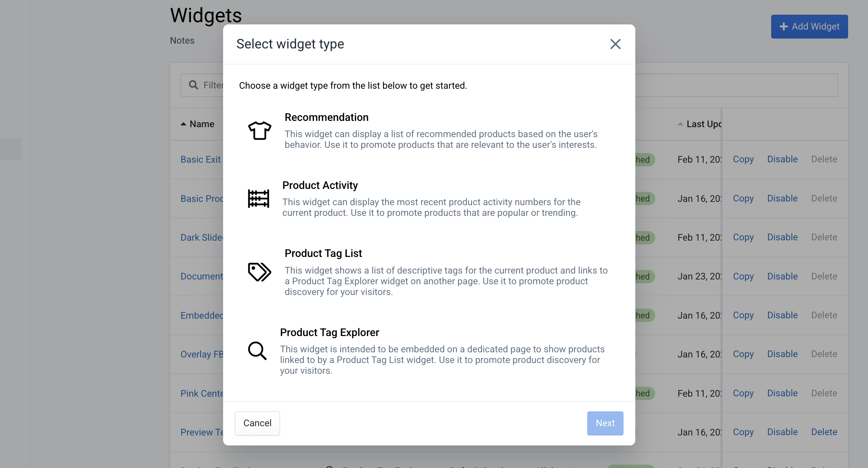Click the search magnifier in the filter box
Image resolution: width=868 pixels, height=468 pixels.
click(194, 85)
